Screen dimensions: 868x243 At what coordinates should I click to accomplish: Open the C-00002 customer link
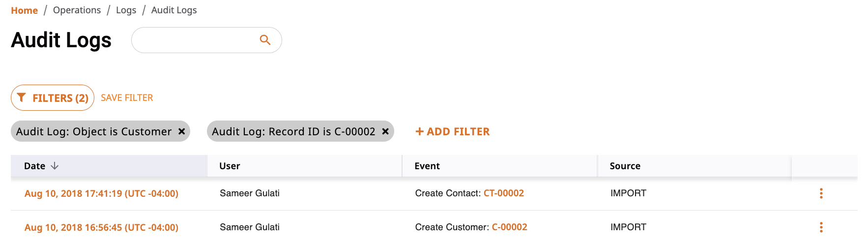coord(510,227)
